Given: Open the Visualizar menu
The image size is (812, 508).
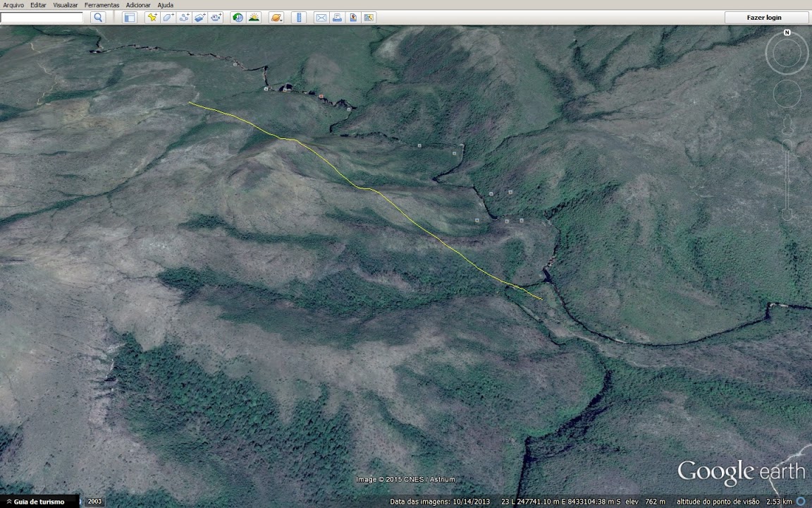Looking at the screenshot, I should (x=66, y=5).
